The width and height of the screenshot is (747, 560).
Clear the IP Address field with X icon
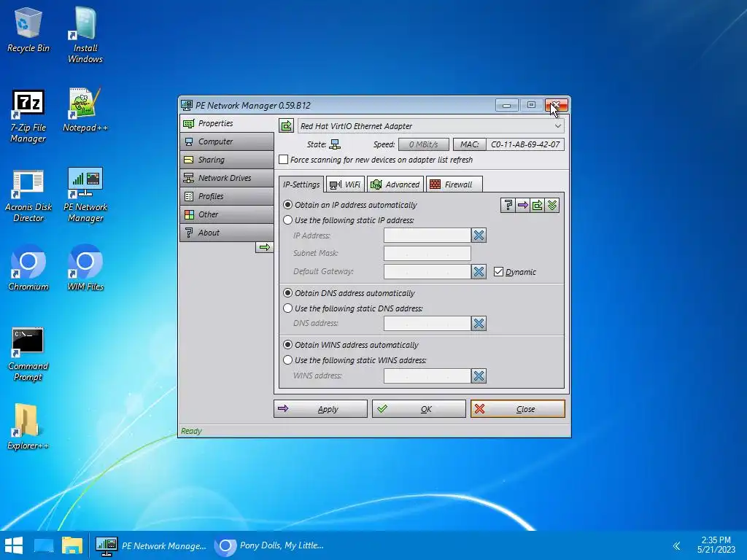pyautogui.click(x=479, y=236)
